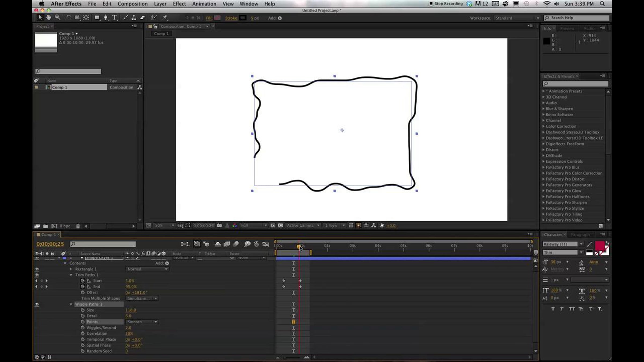
Task: Select the Rectangle shape tool
Action: (x=97, y=18)
